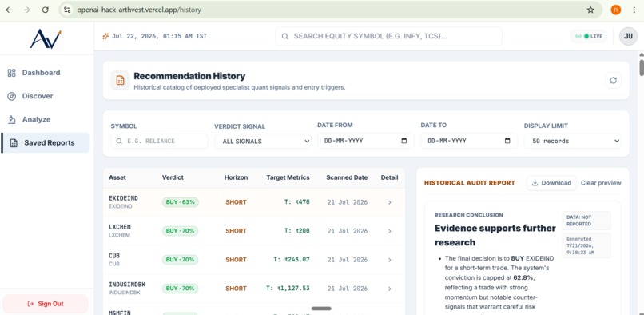Click the Date From input field
The height and width of the screenshot is (315, 644).
click(365, 141)
